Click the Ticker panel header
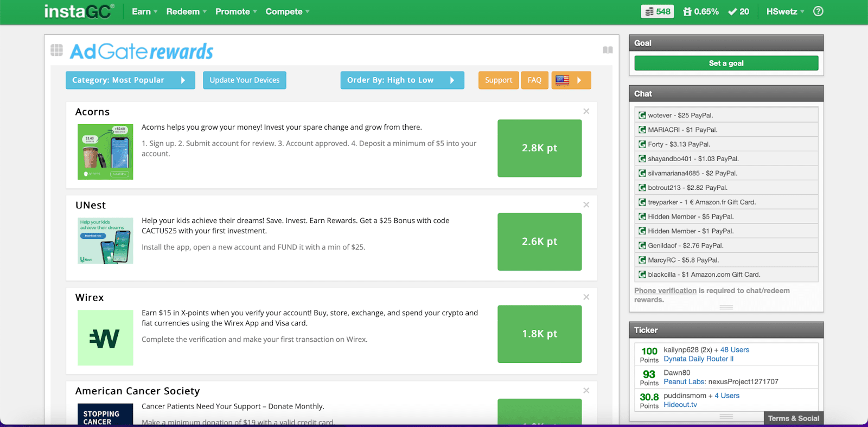Viewport: 868px width, 427px height. [726, 330]
